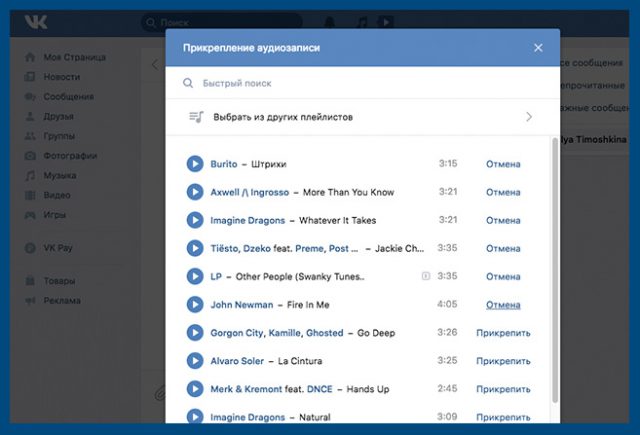This screenshot has width=640, height=435.
Task: Play Imagine Dragons Natural track
Action: [195, 416]
